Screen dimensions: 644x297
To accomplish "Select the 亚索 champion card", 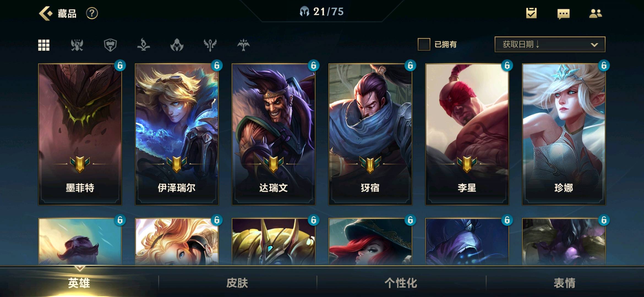I will point(370,134).
